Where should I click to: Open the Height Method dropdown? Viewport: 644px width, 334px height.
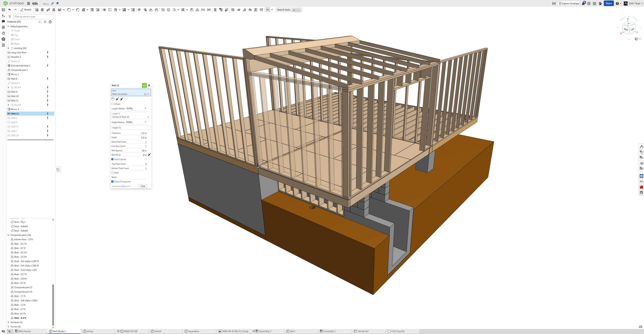pyautogui.click(x=136, y=122)
